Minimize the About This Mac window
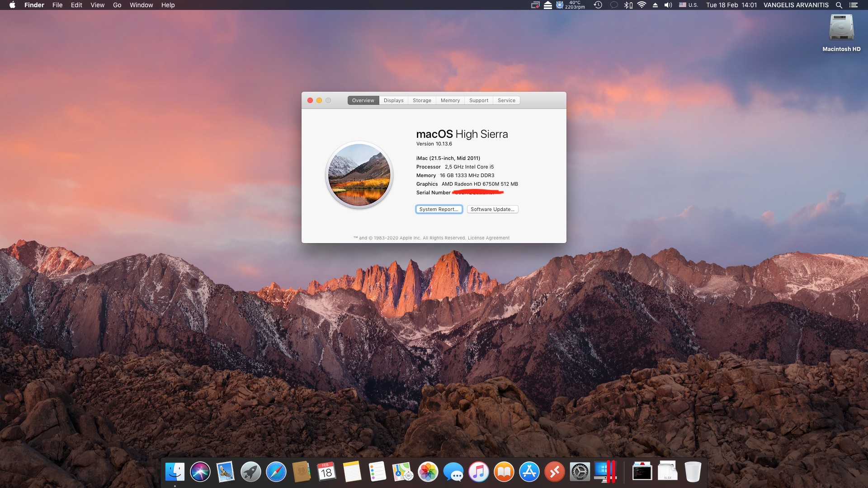The height and width of the screenshot is (488, 868). point(319,100)
